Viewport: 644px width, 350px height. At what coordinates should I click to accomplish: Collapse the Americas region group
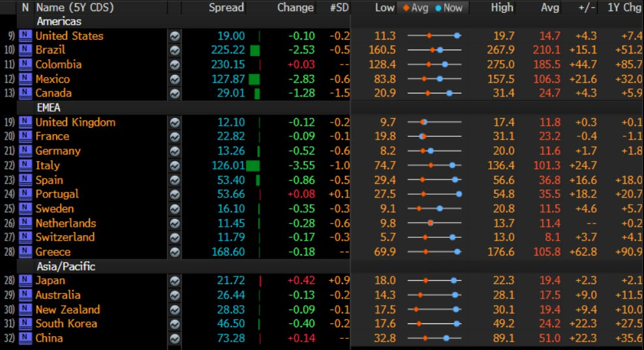click(59, 22)
